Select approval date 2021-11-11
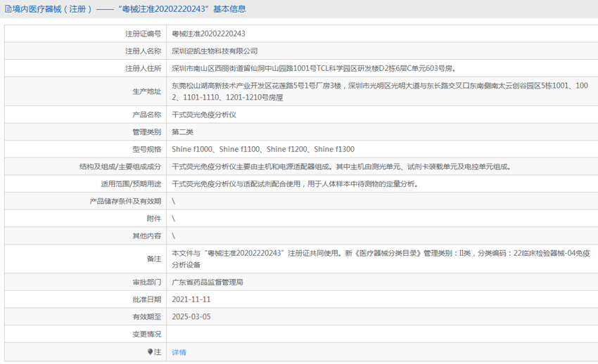The image size is (598, 364). [x=191, y=299]
